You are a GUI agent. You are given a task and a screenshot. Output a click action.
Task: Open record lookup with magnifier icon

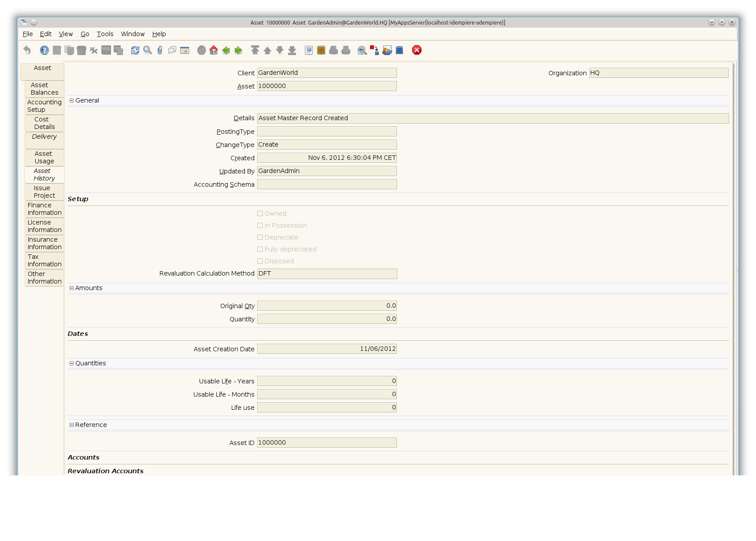[x=148, y=50]
